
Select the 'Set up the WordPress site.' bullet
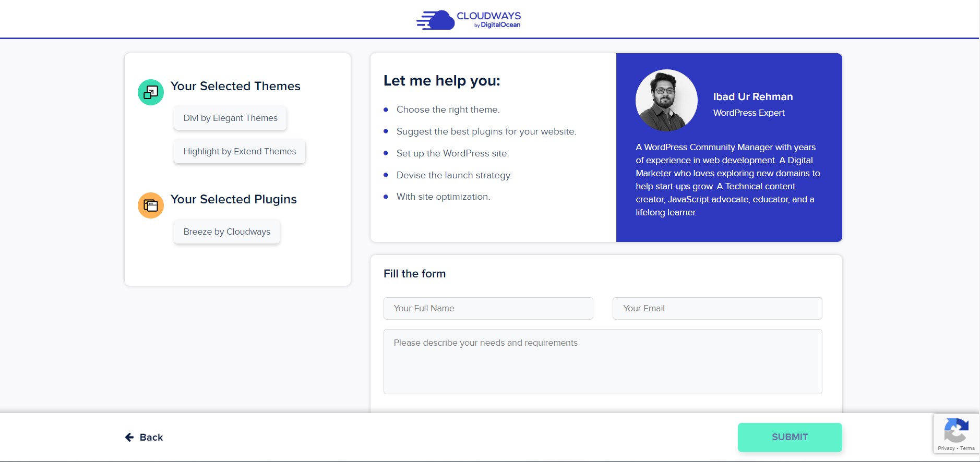click(452, 153)
